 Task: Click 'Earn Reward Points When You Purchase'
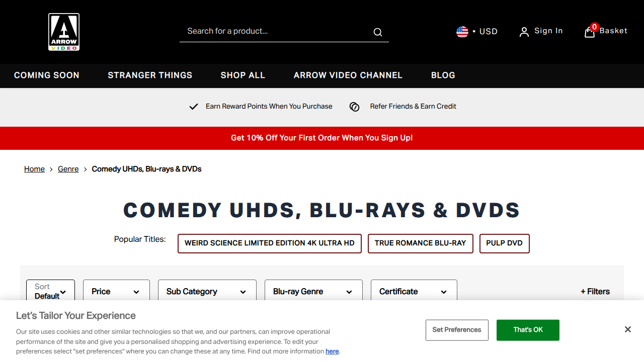tap(269, 106)
